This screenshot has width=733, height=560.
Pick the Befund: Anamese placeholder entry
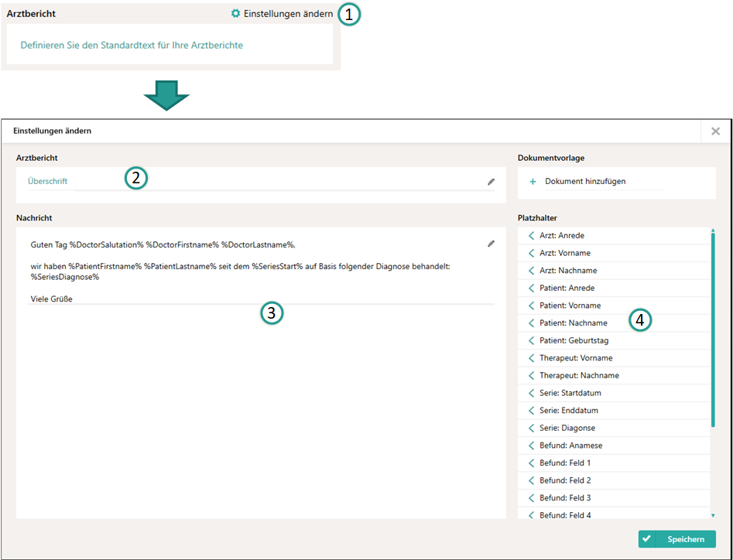[570, 446]
